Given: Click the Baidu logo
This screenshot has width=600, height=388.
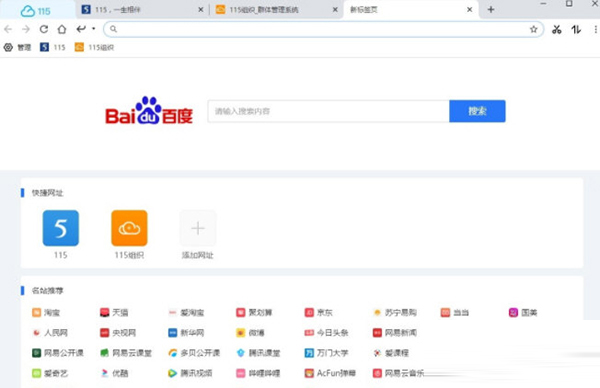Looking at the screenshot, I should click(x=149, y=110).
